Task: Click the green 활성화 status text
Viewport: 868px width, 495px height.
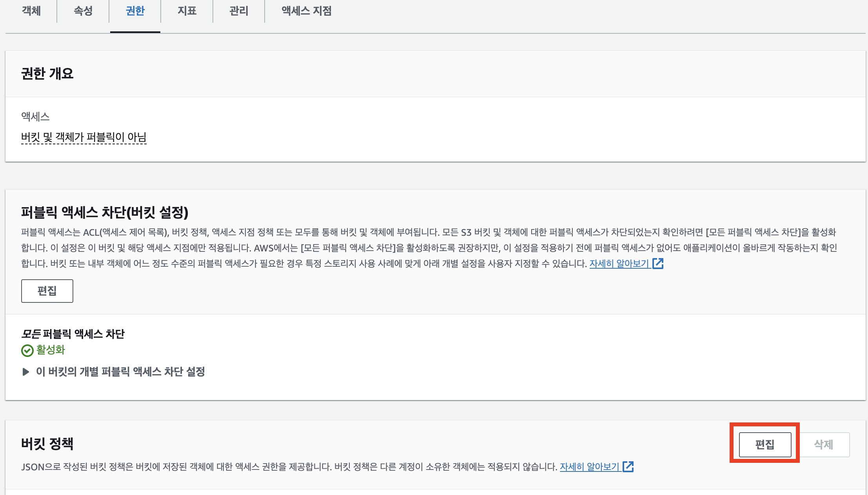Action: [x=51, y=350]
